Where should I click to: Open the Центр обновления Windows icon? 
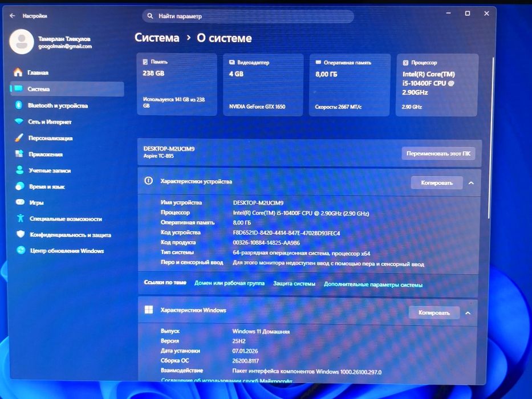point(21,250)
